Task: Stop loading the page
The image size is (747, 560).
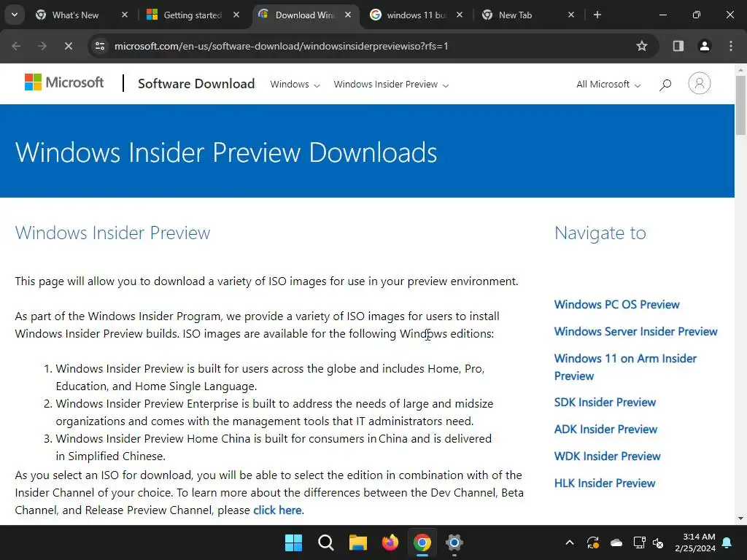Action: click(x=68, y=46)
